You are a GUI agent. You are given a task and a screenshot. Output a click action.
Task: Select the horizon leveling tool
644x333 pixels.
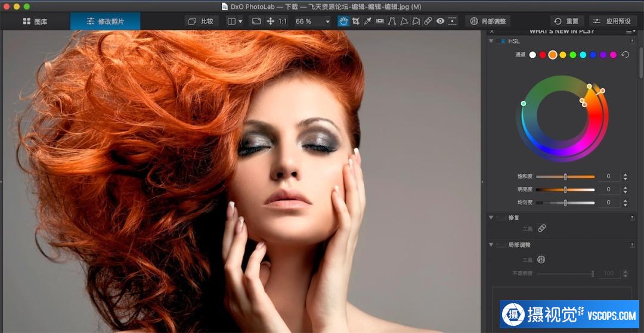point(380,21)
